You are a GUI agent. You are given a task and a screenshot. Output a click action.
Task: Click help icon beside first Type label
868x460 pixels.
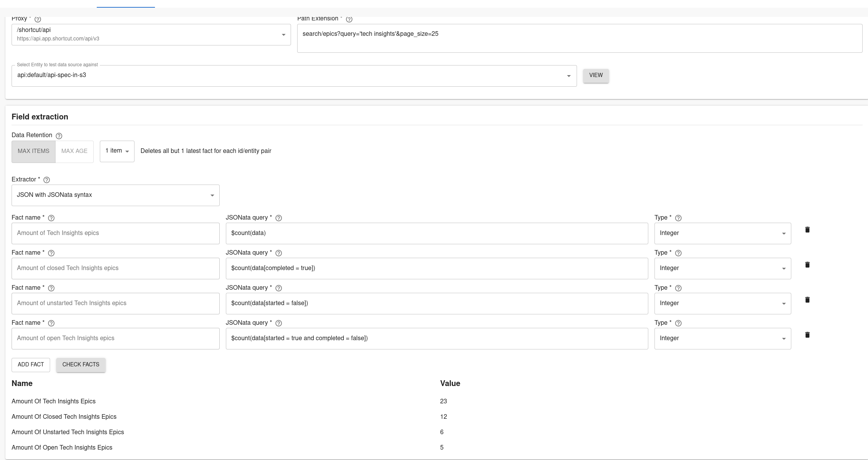(x=678, y=218)
